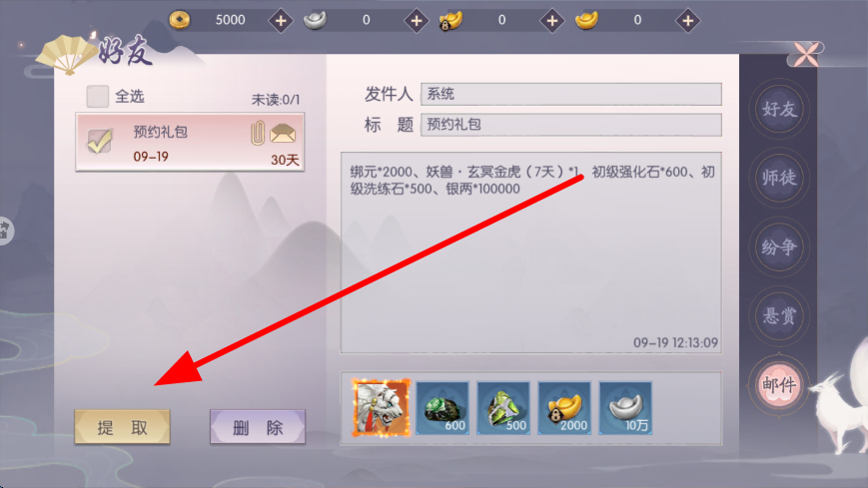Go to the 悬赏 bounty tab
The height and width of the screenshot is (488, 868).
pos(779,316)
